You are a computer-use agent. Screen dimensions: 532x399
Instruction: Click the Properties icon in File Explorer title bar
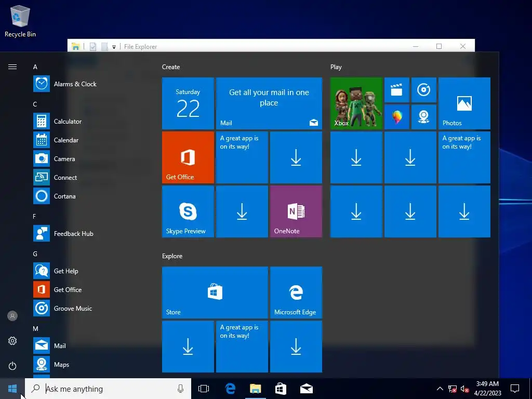click(x=93, y=47)
